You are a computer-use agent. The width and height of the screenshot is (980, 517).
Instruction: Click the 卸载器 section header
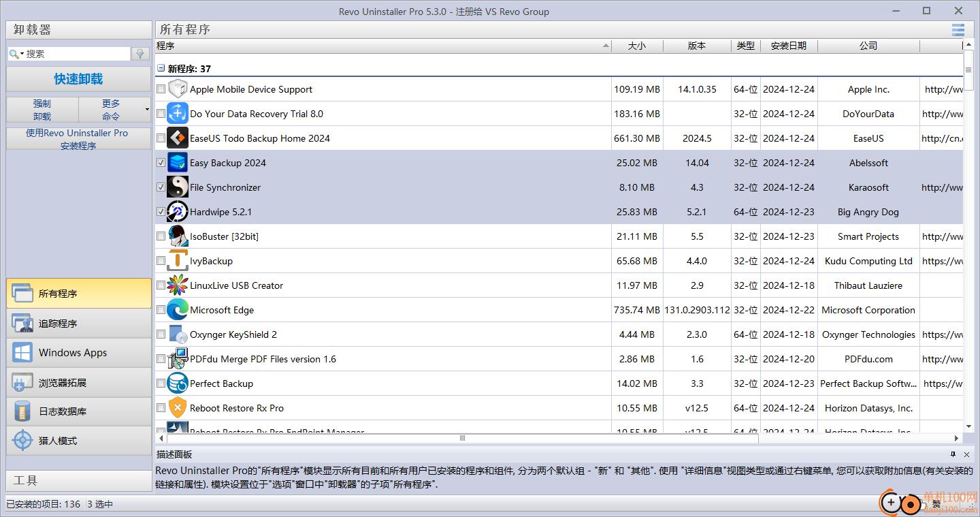coord(79,30)
